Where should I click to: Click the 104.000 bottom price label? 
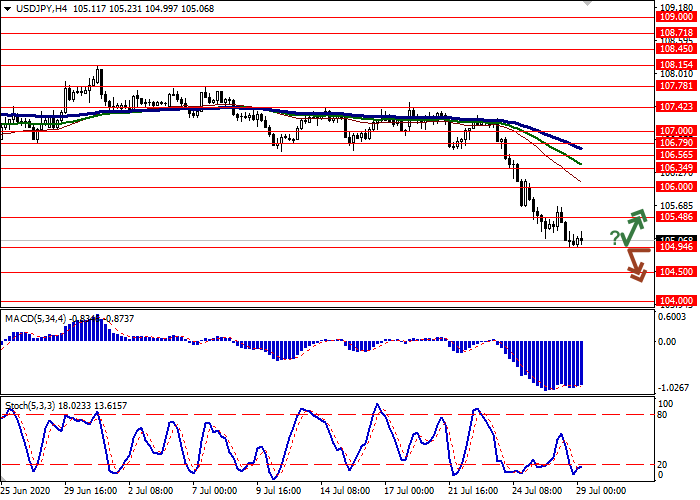pos(675,301)
